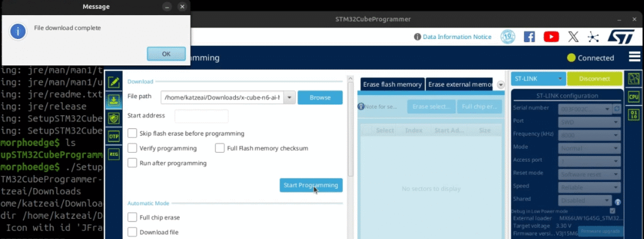Screen dimensions: 644x239
Task: Select the Erasing & Programming download icon
Action: tap(114, 101)
